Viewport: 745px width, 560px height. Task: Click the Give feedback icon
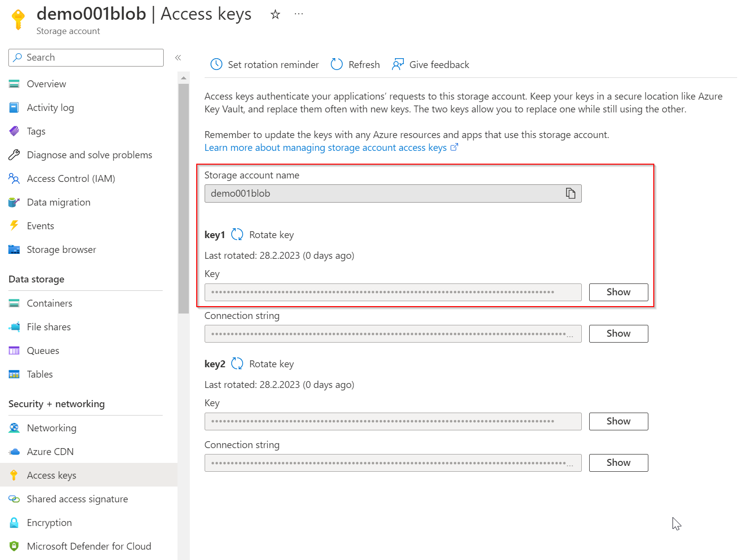coord(397,65)
